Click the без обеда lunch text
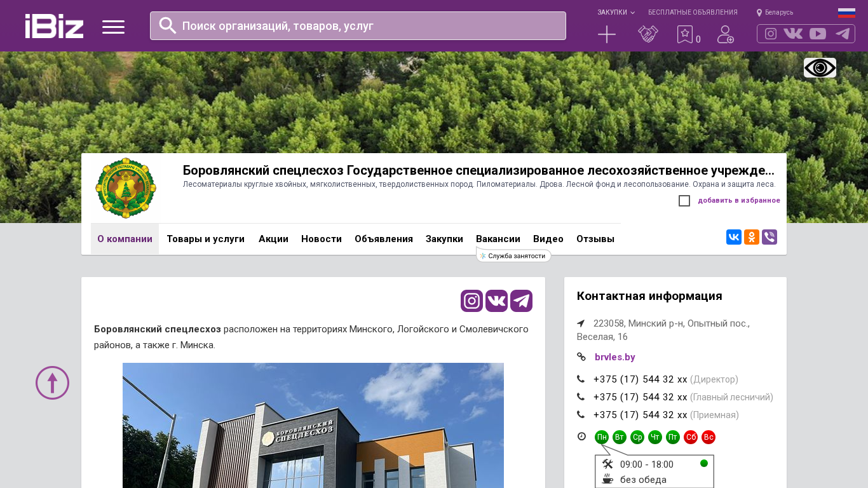 tap(643, 480)
